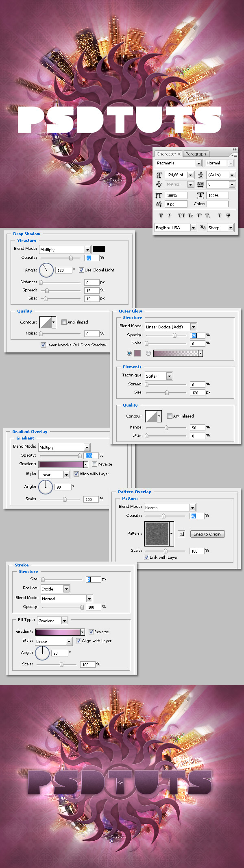Viewport: 244px width, 868px height.
Task: Open Drop Shadow Blend Mode dropdown
Action: (x=87, y=249)
